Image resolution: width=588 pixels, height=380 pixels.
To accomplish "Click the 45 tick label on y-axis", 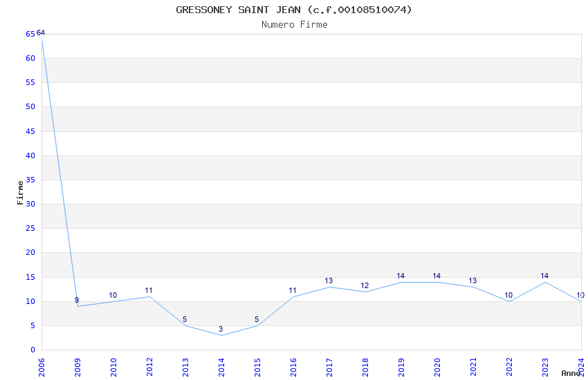I will pyautogui.click(x=30, y=131).
